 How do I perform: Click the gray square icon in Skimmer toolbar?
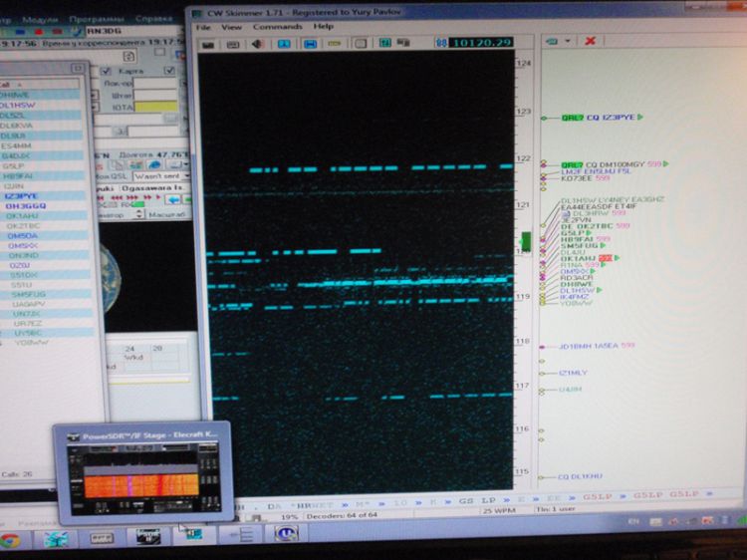(x=361, y=44)
